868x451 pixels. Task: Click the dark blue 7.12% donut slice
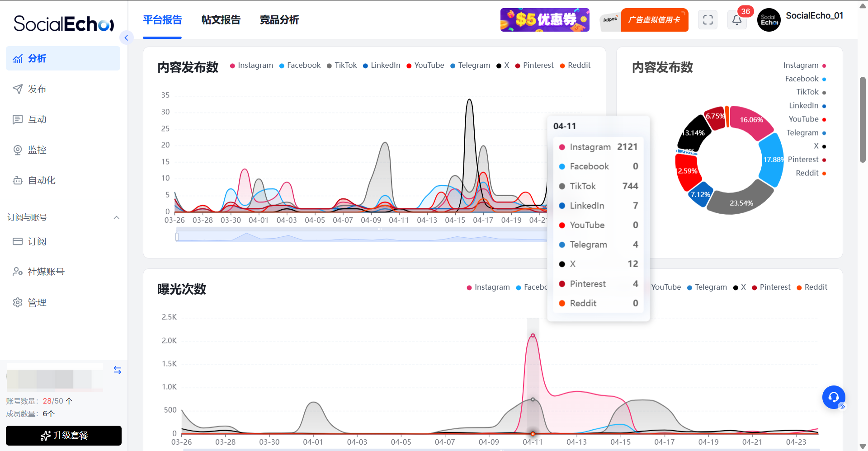tap(700, 194)
